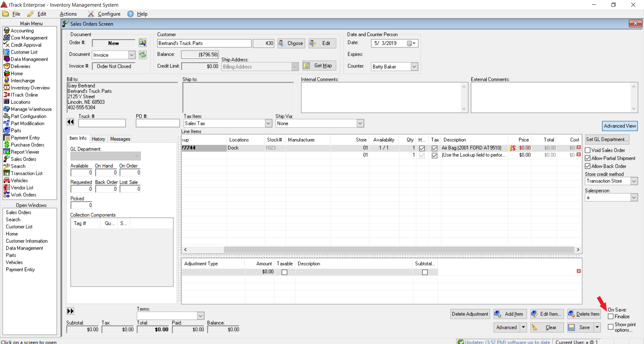The height and width of the screenshot is (344, 644).
Task: Switch to the History tab
Action: 98,139
